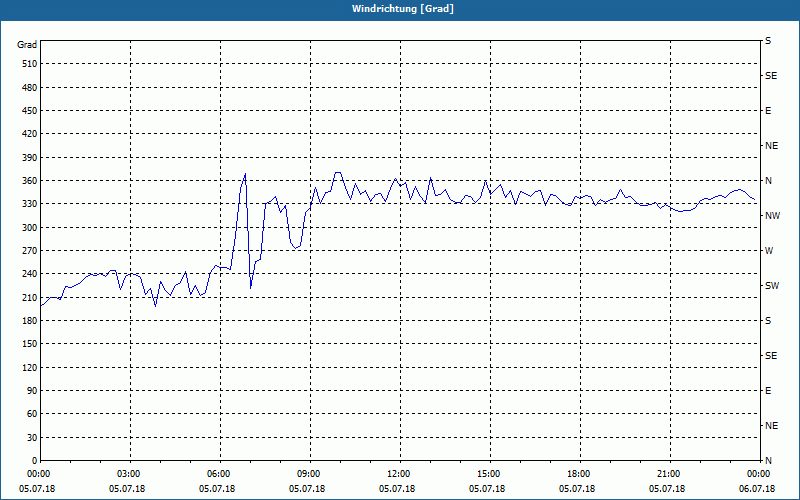The image size is (800, 500).
Task: Click the 05.07.18 date beneath 12:00
Action: click(x=397, y=489)
